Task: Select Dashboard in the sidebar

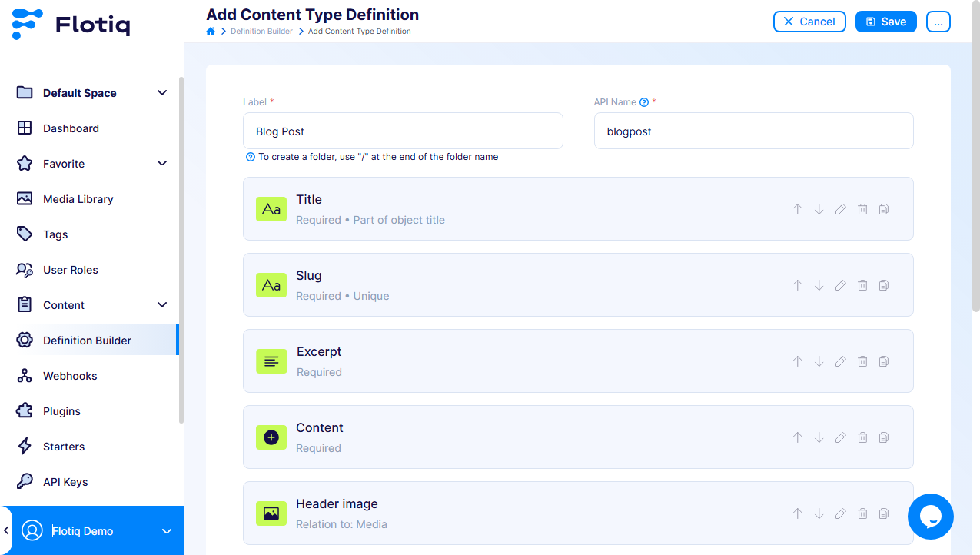Action: [72, 128]
